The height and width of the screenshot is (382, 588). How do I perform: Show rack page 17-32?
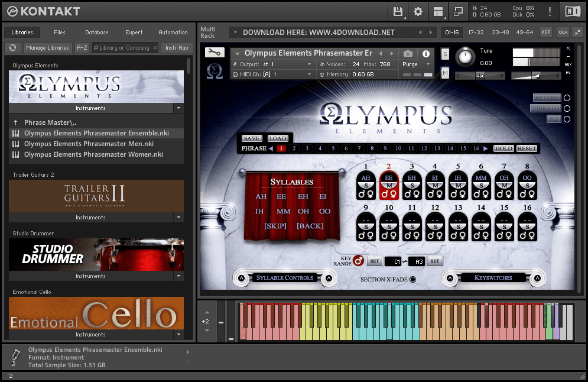coord(476,33)
